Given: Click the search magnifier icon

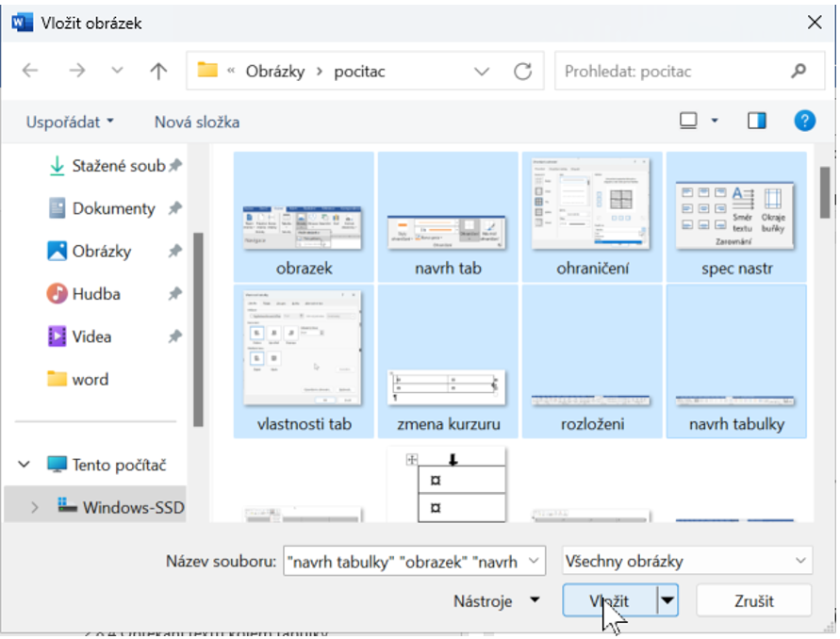Looking at the screenshot, I should [x=799, y=71].
